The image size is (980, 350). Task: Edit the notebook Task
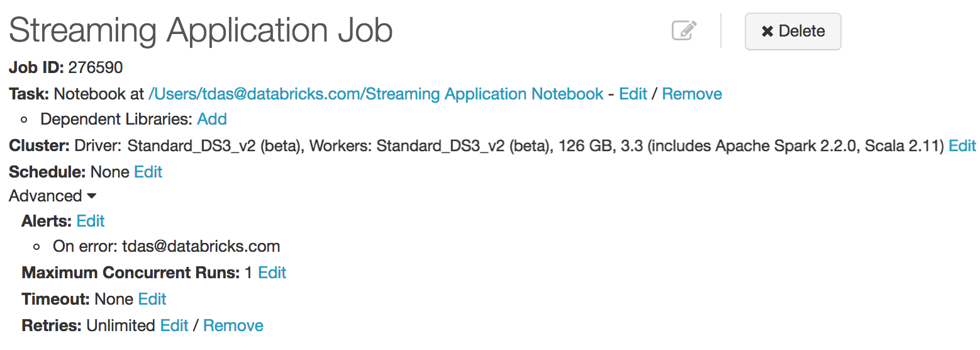tap(633, 94)
